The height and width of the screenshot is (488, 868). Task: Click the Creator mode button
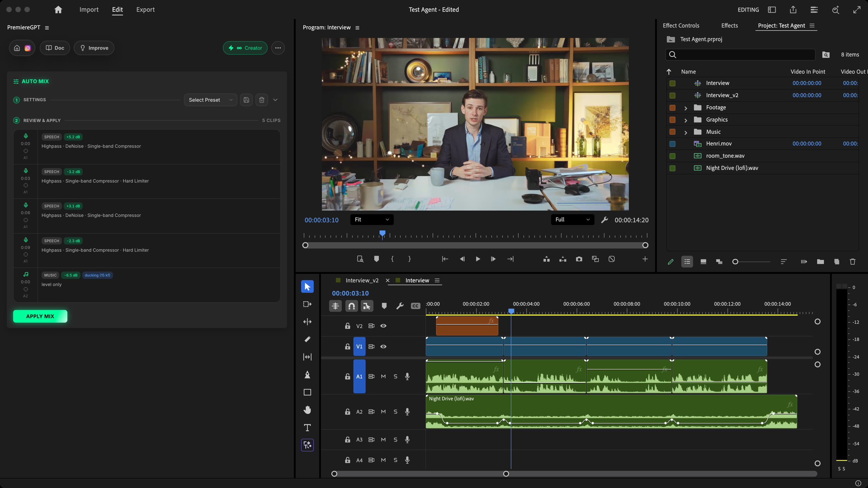coord(245,48)
